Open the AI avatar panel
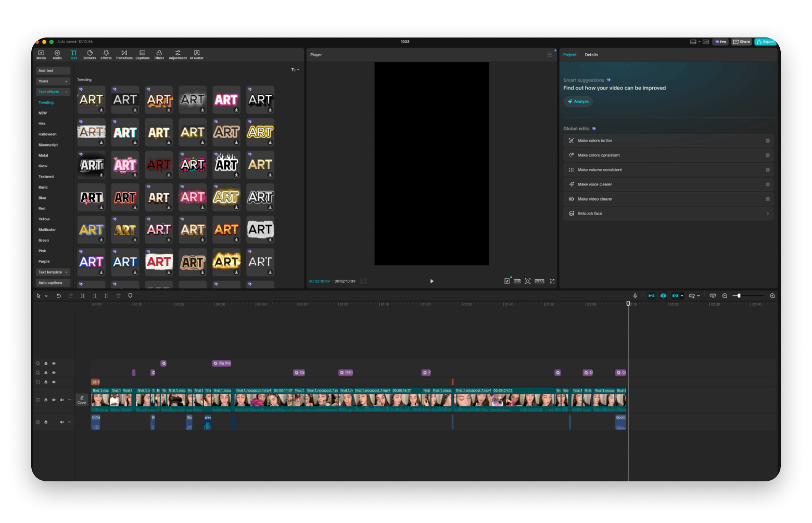 (196, 55)
